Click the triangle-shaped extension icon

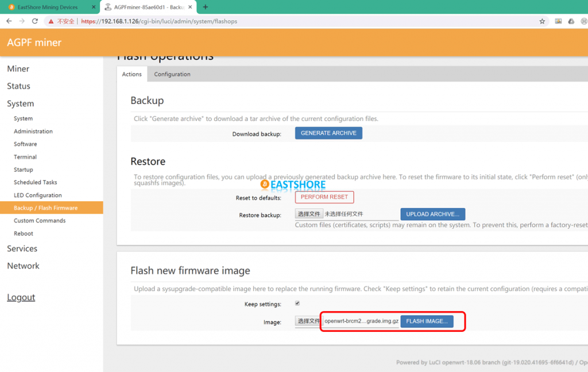[x=571, y=21]
